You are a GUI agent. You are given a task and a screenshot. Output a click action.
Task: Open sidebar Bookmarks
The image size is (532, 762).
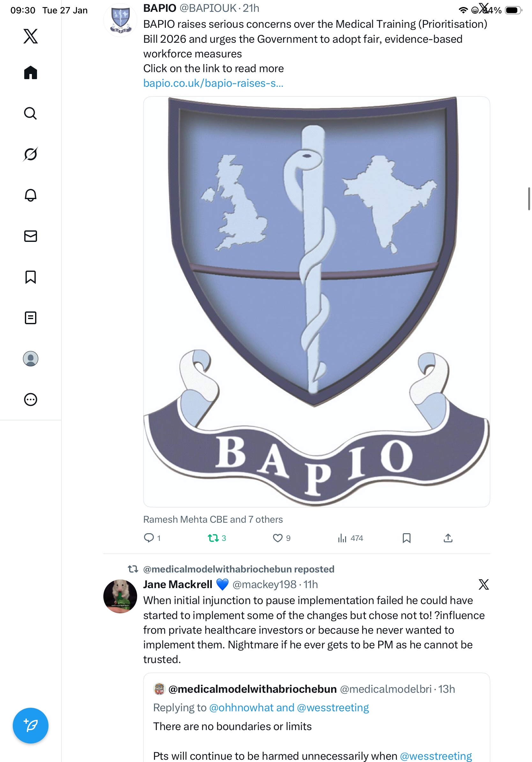(31, 277)
